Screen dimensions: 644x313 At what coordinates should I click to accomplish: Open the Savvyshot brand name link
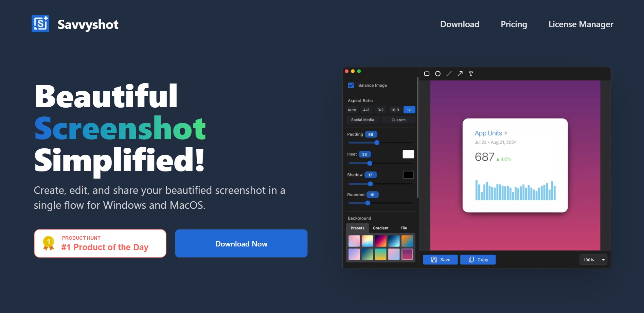[x=88, y=24]
